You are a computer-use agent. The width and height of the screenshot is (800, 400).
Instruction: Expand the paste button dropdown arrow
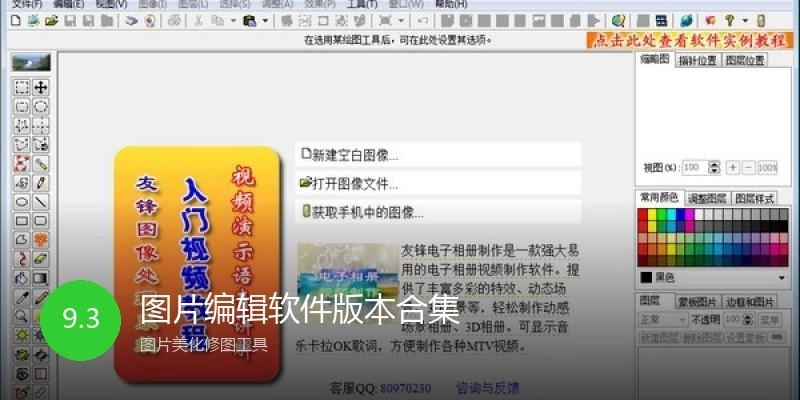click(x=265, y=21)
